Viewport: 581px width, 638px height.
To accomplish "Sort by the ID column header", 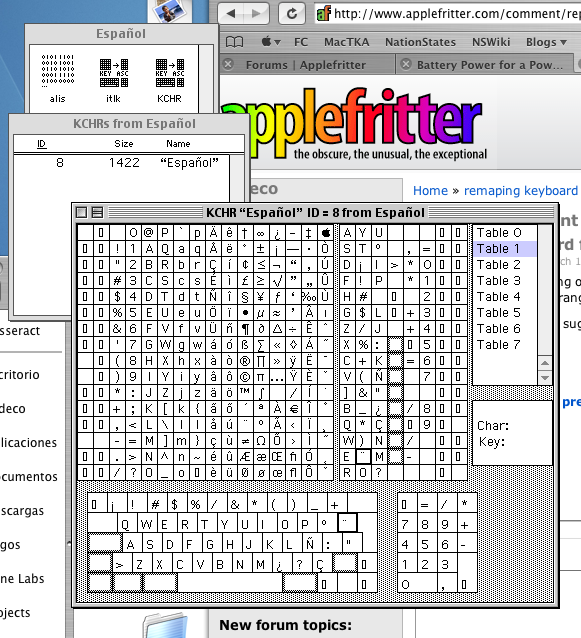I will (x=42, y=144).
